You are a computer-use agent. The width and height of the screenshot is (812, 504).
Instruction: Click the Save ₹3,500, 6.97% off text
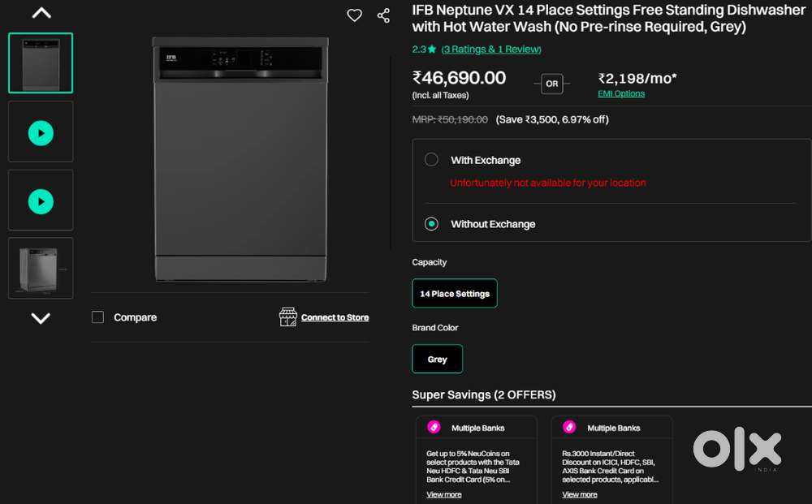(552, 119)
